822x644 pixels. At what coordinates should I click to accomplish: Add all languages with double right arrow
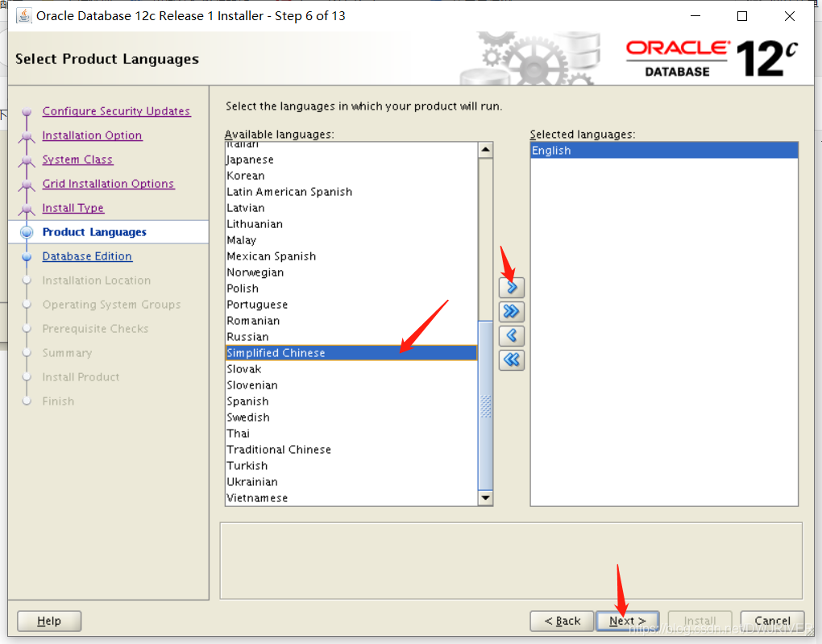pyautogui.click(x=511, y=311)
